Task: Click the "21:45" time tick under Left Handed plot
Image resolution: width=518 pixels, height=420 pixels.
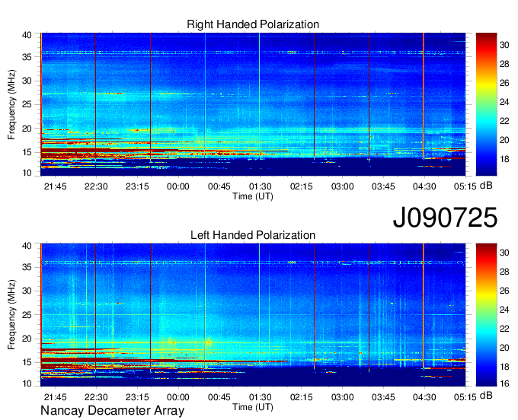Action: [x=55, y=397]
